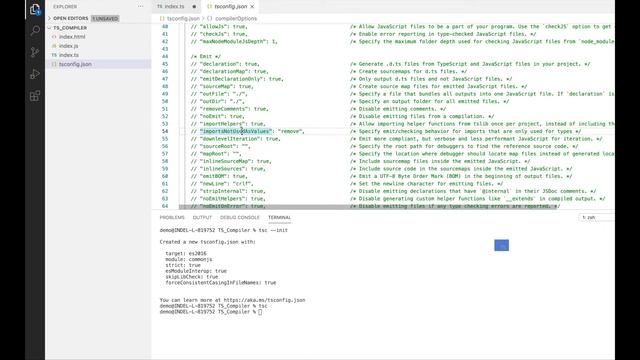Screen dimensions: 640x360
Task: Click "target: es2016" in terminal output
Action: coord(186,253)
